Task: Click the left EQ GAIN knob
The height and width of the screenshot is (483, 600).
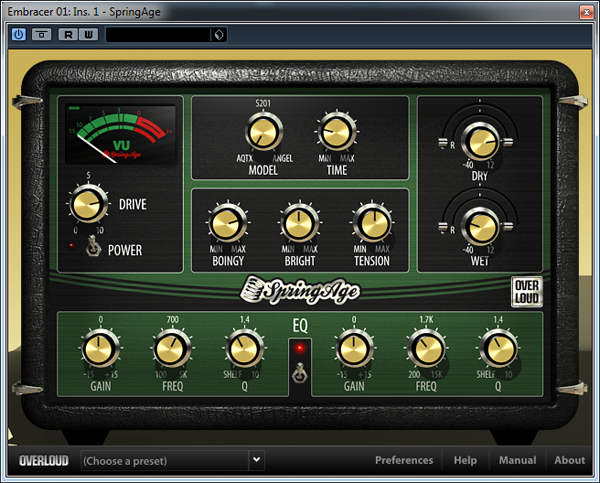Action: [x=100, y=349]
